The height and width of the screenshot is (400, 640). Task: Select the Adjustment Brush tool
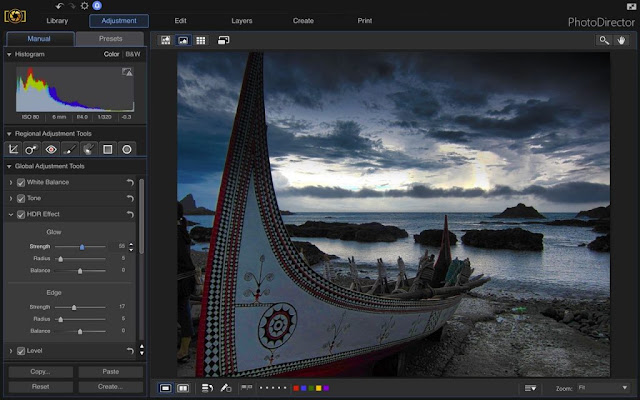[x=70, y=149]
